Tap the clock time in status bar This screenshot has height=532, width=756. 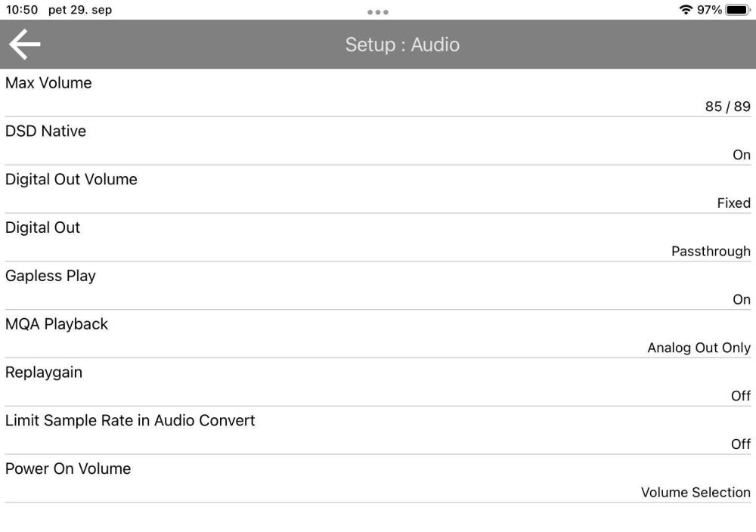point(21,10)
